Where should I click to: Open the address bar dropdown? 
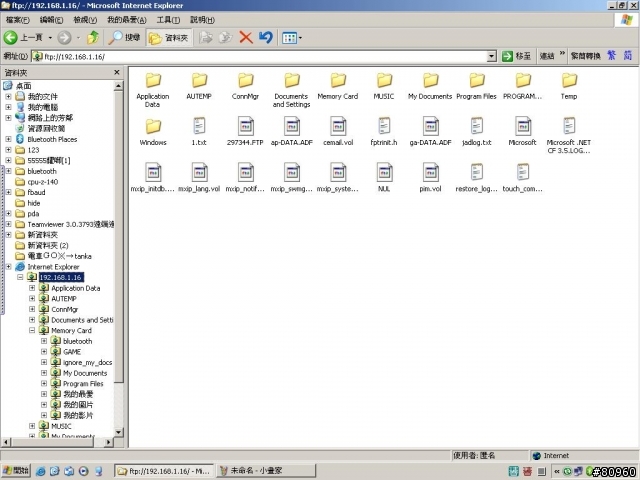492,56
